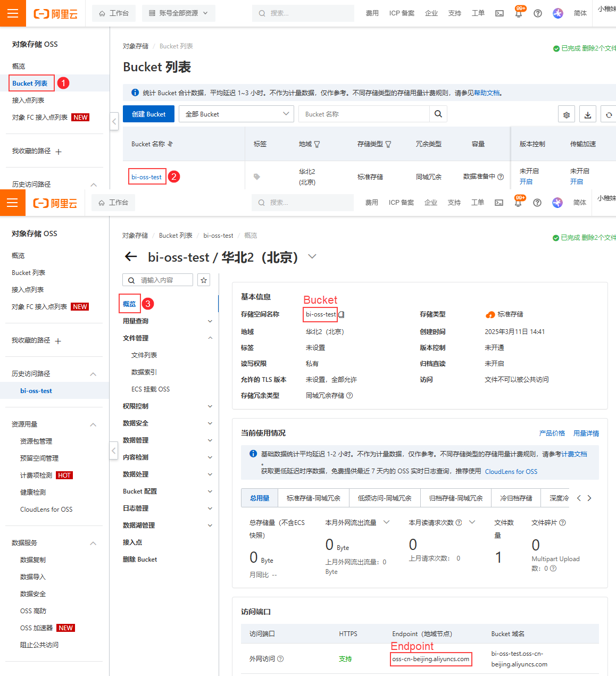Image resolution: width=616 pixels, height=676 pixels.
Task: Refresh the bucket list with refresh icon
Action: coord(609,114)
